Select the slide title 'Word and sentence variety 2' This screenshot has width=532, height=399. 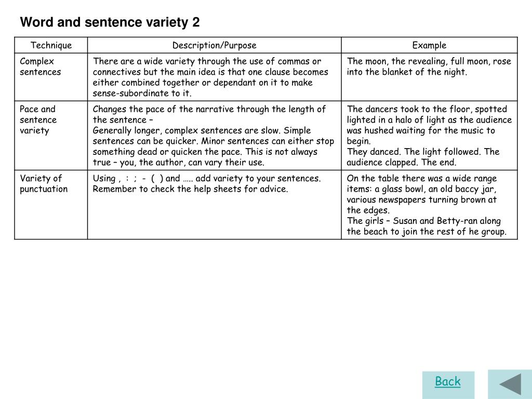tap(110, 22)
